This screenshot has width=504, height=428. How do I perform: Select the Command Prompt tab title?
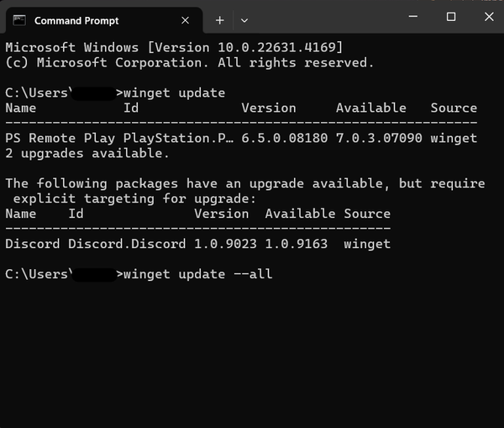[x=76, y=20]
